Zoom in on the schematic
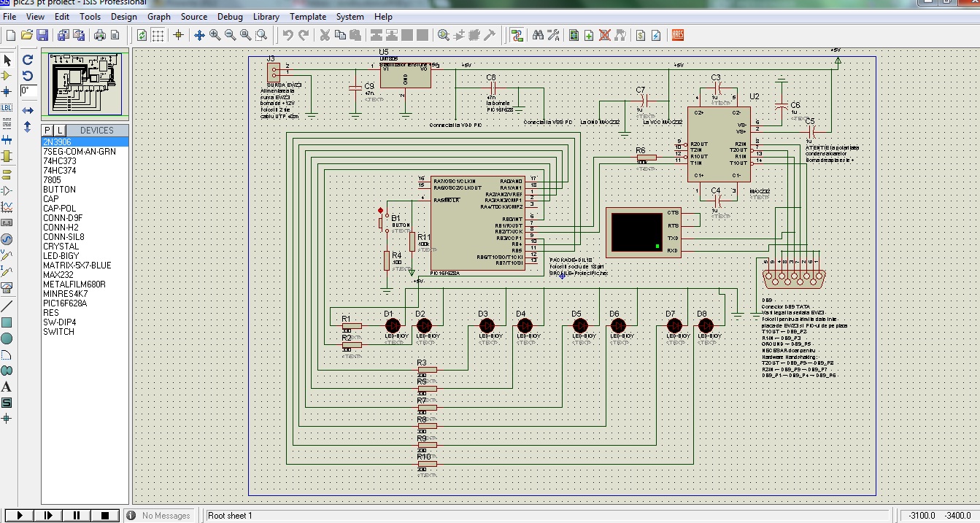This screenshot has height=523, width=980. pos(215,35)
